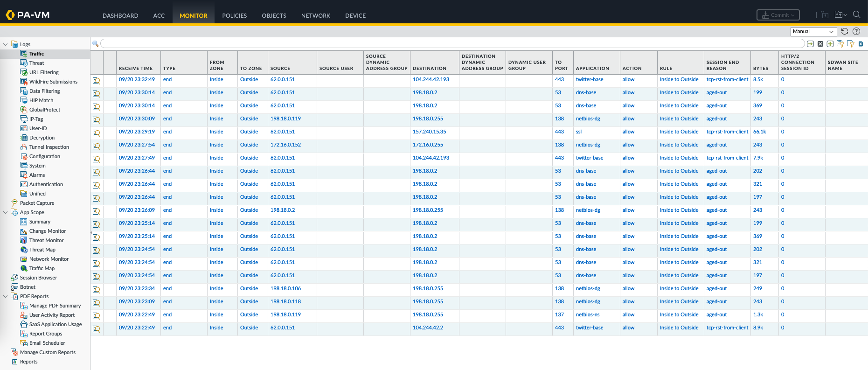Screen dimensions: 868x370
Task: Collapse the PDF Reports tree section
Action: [6, 296]
